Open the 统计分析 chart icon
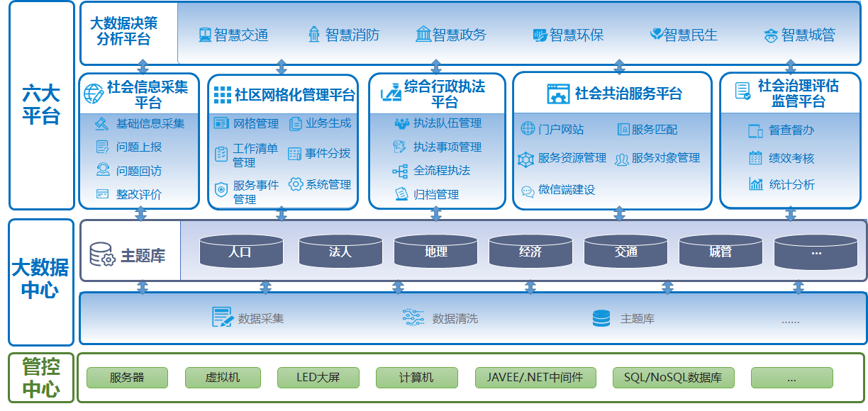Image resolution: width=868 pixels, height=411 pixels. coord(756,184)
